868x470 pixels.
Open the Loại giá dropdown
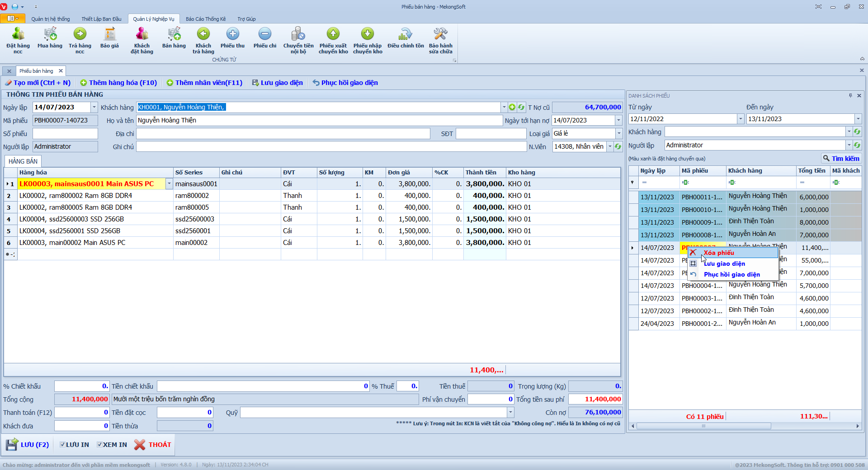point(618,134)
